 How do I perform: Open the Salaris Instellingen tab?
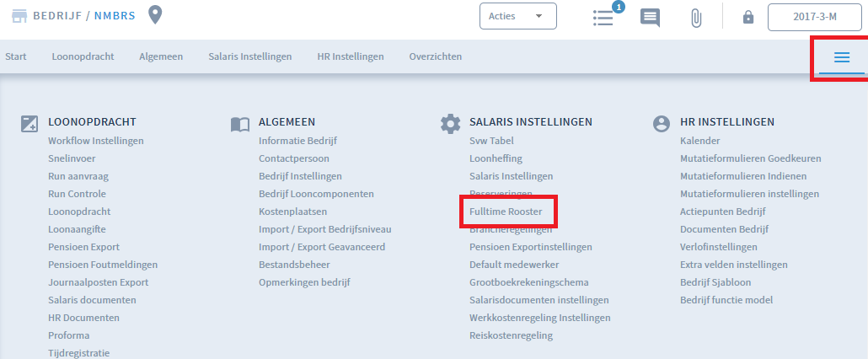(250, 56)
